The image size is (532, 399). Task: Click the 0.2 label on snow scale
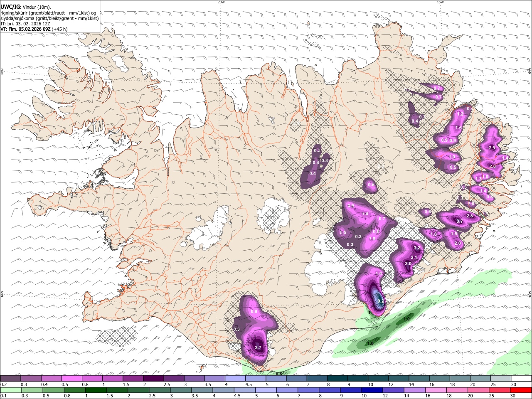point(3,384)
